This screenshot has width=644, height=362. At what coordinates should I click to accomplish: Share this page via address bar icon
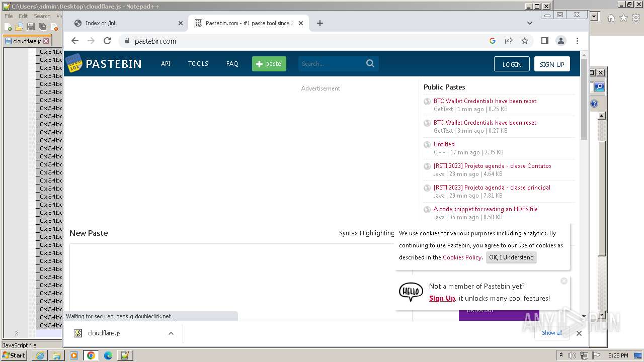[509, 41]
